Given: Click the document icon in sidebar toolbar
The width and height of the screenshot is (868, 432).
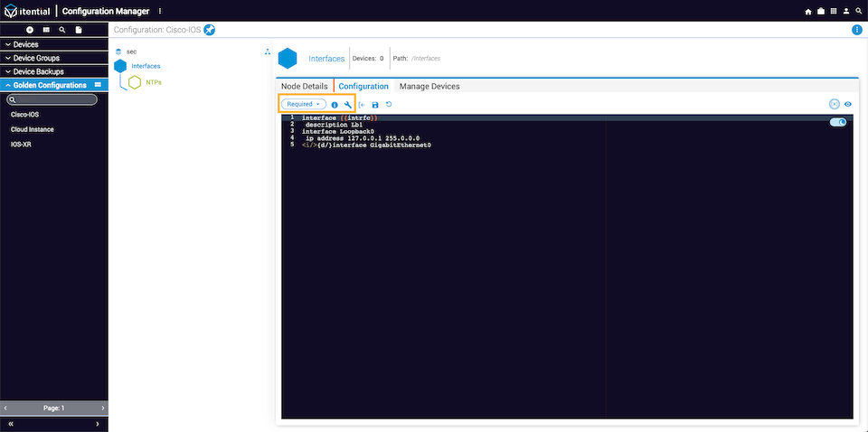Looking at the screenshot, I should click(79, 30).
